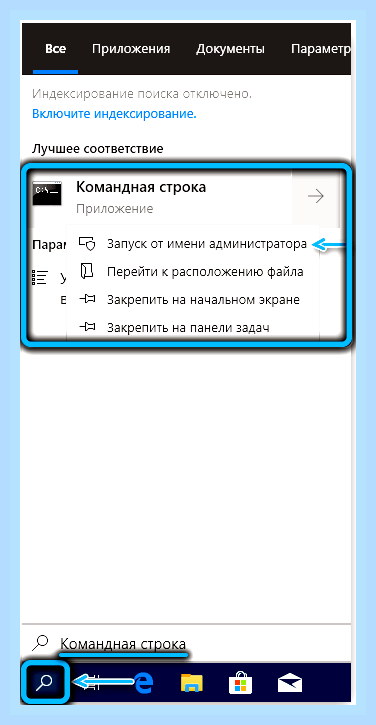The image size is (376, 725).
Task: Click the list icon under Параметры section
Action: (40, 277)
